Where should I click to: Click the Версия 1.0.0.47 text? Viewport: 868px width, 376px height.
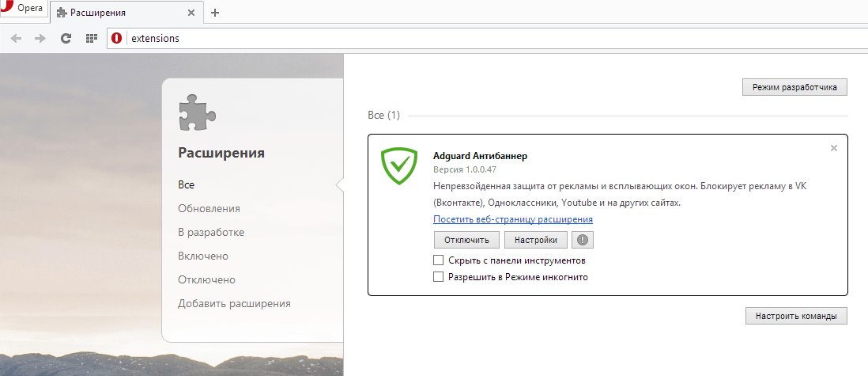coord(465,169)
